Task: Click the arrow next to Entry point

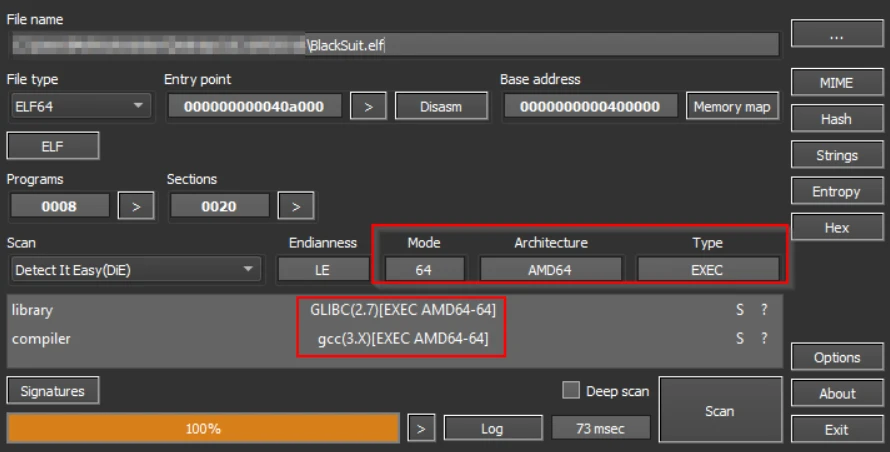Action: [368, 106]
